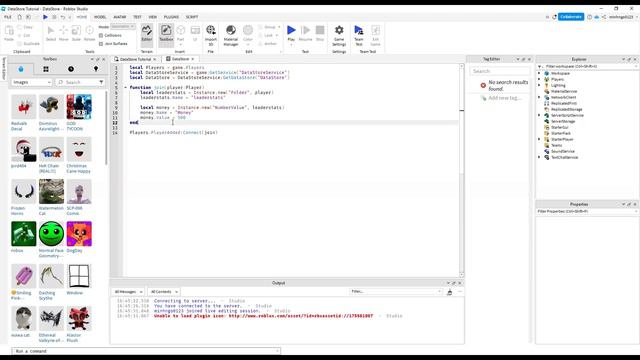Open the Images category dropdown in Toolbox

pyautogui.click(x=31, y=82)
